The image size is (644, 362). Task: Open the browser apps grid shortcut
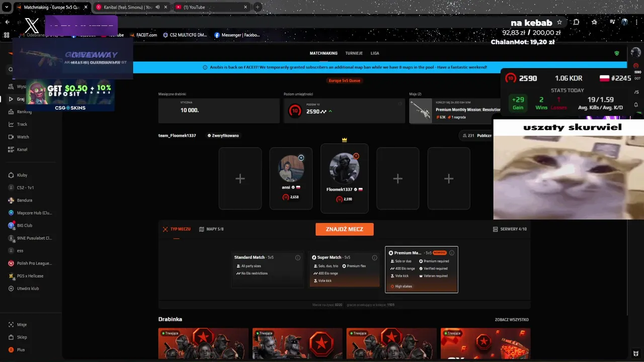tap(7, 35)
